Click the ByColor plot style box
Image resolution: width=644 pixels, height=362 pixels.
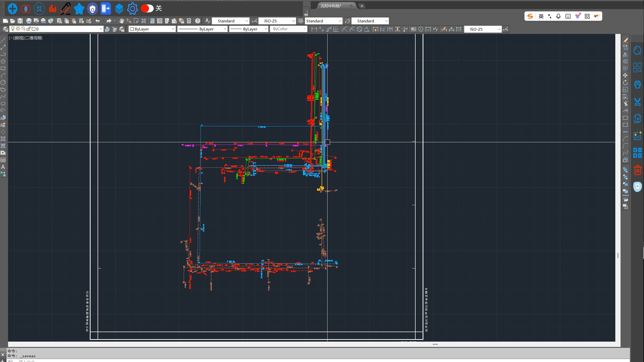tap(289, 29)
